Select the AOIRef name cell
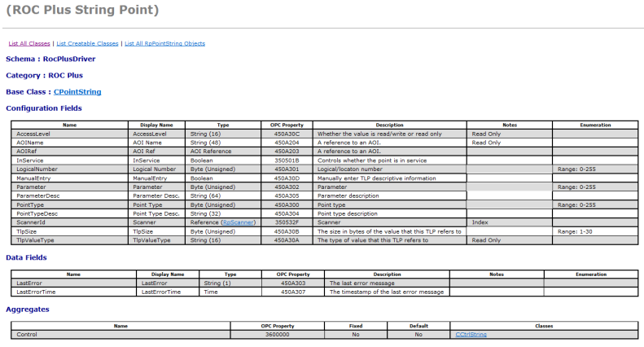Screen dimensions: 644x347 70,152
